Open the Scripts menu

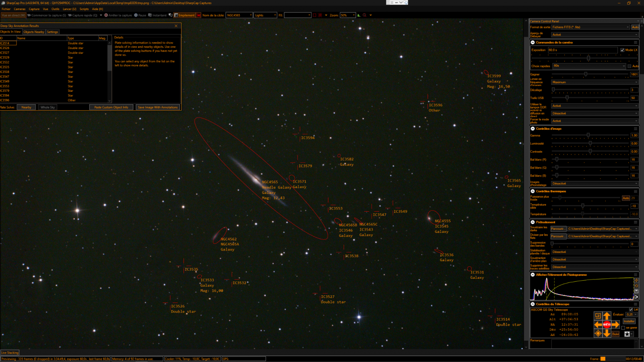[x=84, y=9]
